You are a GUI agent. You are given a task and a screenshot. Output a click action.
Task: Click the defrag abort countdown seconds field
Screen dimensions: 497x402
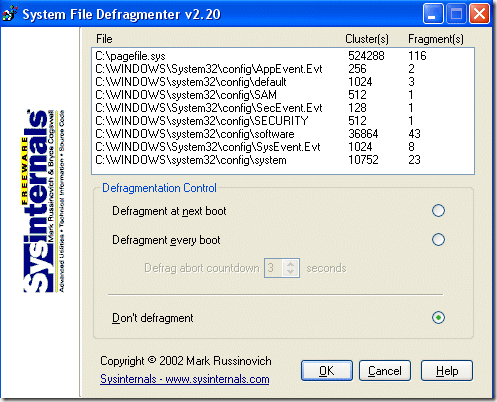(x=275, y=268)
